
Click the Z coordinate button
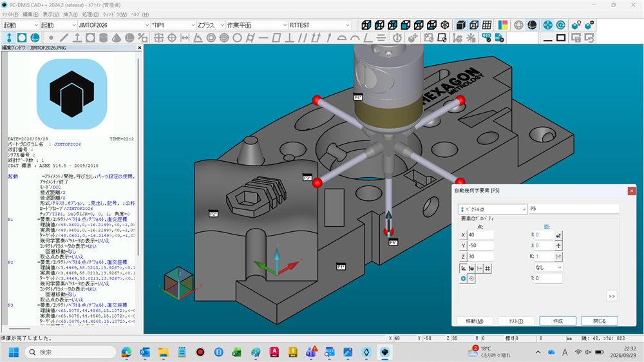[x=463, y=256]
